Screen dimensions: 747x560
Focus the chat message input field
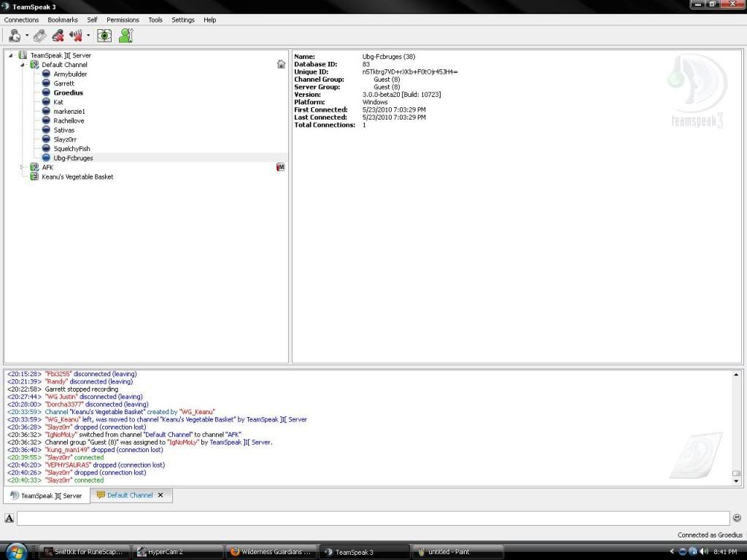[373, 518]
